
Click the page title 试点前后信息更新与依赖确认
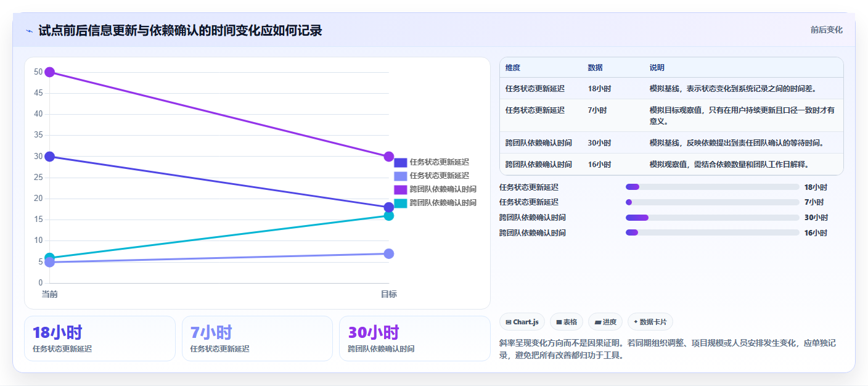click(x=180, y=31)
